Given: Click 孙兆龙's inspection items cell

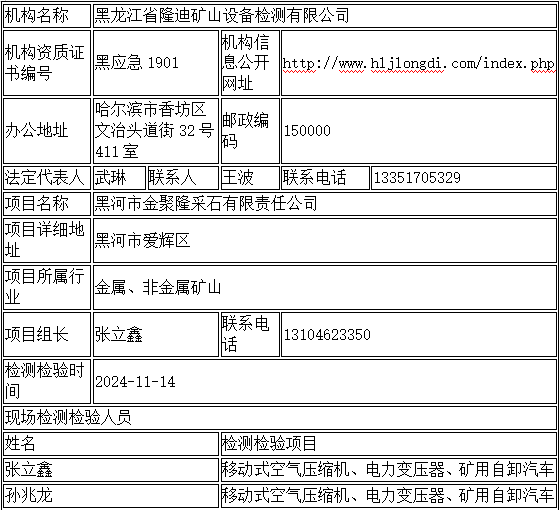Looking at the screenshot, I should point(389,495).
